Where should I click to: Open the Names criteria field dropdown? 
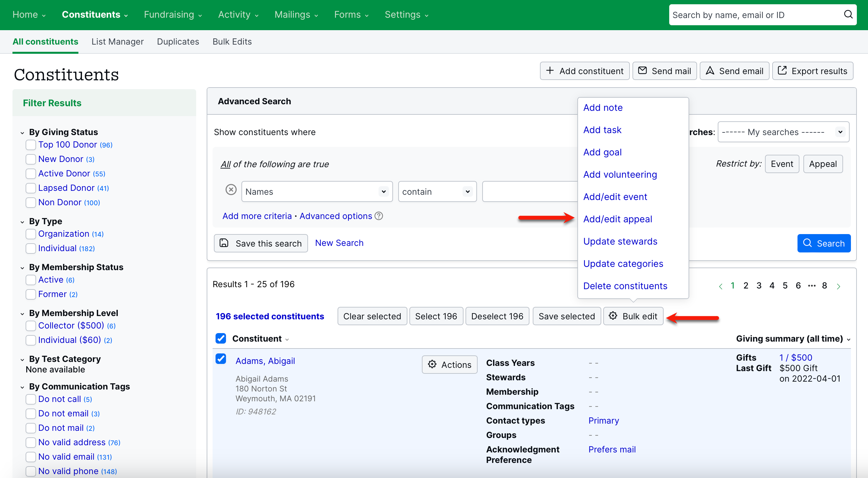coord(317,192)
